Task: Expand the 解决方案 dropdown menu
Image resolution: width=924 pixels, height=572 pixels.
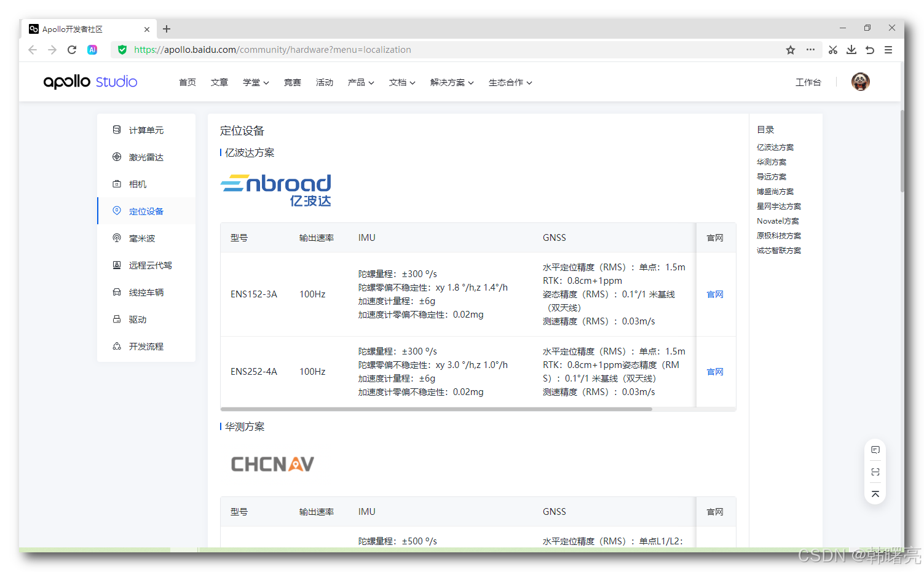Action: (452, 82)
